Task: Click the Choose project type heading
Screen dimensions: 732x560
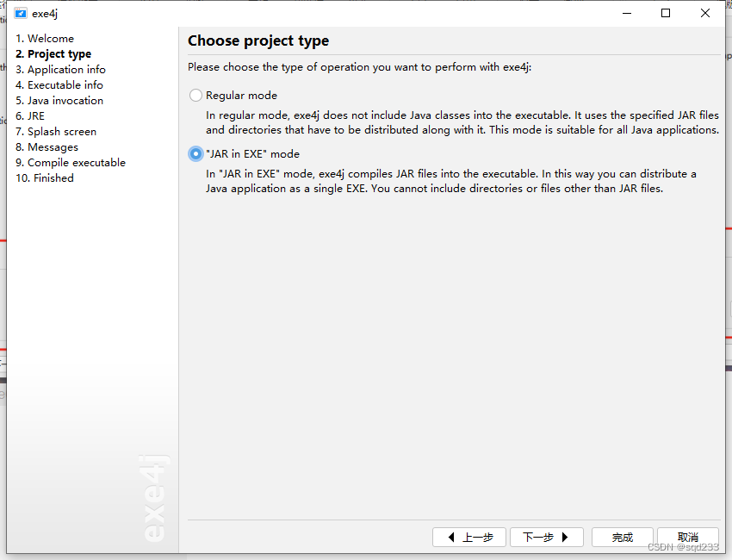Action: [x=258, y=40]
